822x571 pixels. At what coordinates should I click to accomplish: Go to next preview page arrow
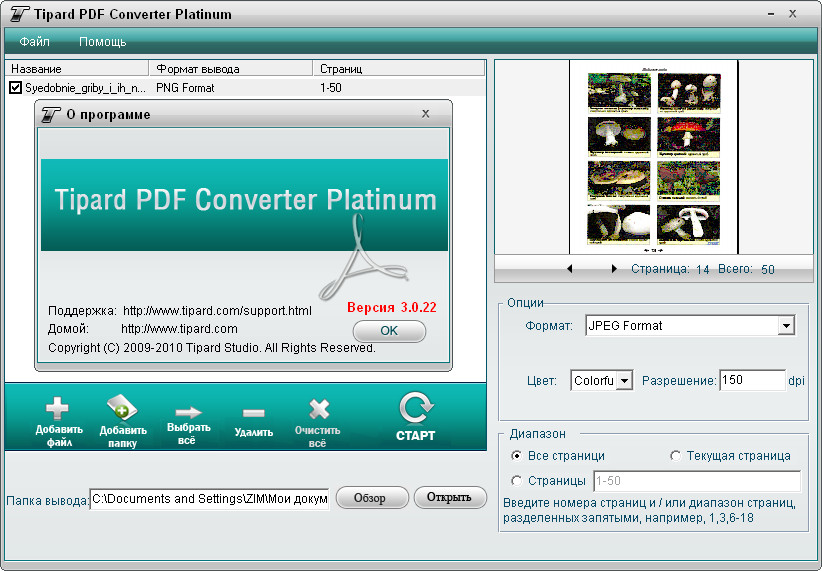(614, 269)
